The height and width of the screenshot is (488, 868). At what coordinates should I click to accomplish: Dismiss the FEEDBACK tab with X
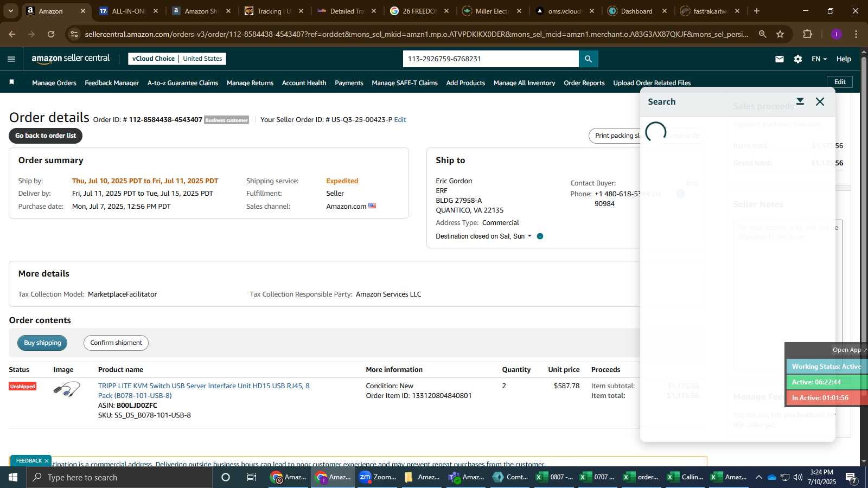[47, 461]
